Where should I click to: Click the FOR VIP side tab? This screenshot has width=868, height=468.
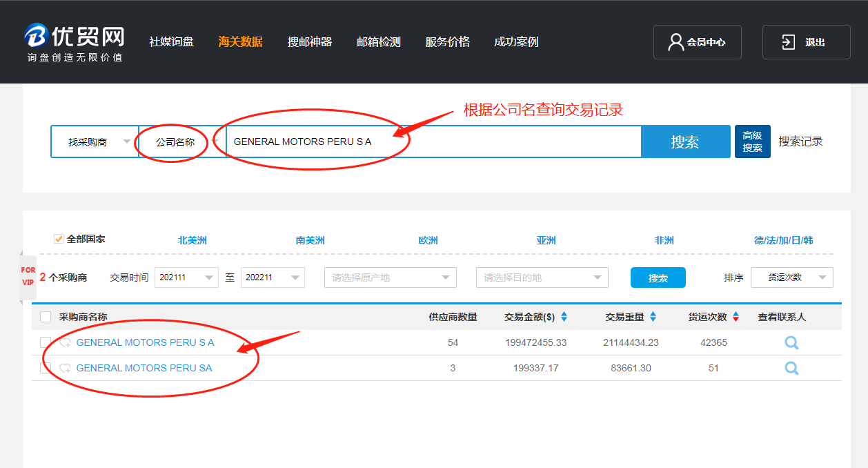(x=28, y=276)
